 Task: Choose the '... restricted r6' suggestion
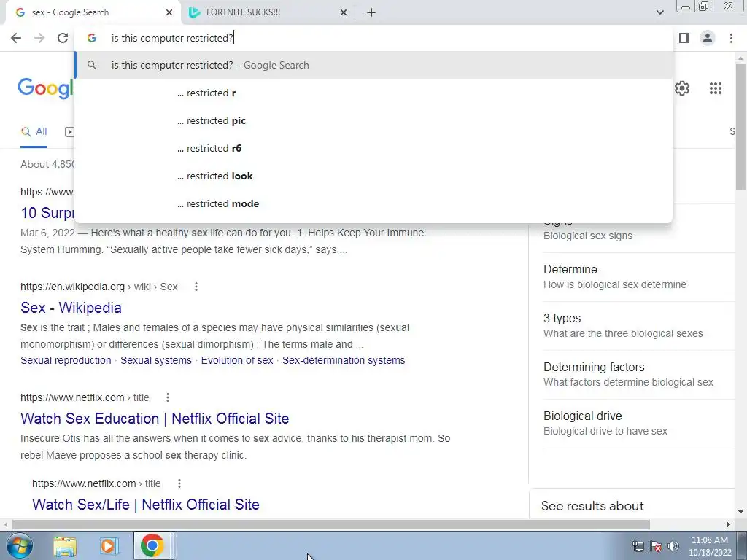coord(373,148)
